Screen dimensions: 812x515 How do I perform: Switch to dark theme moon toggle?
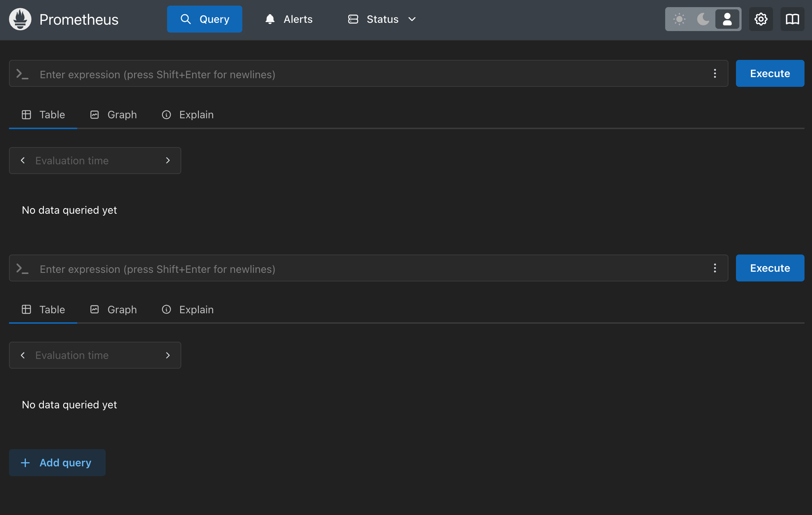click(703, 19)
